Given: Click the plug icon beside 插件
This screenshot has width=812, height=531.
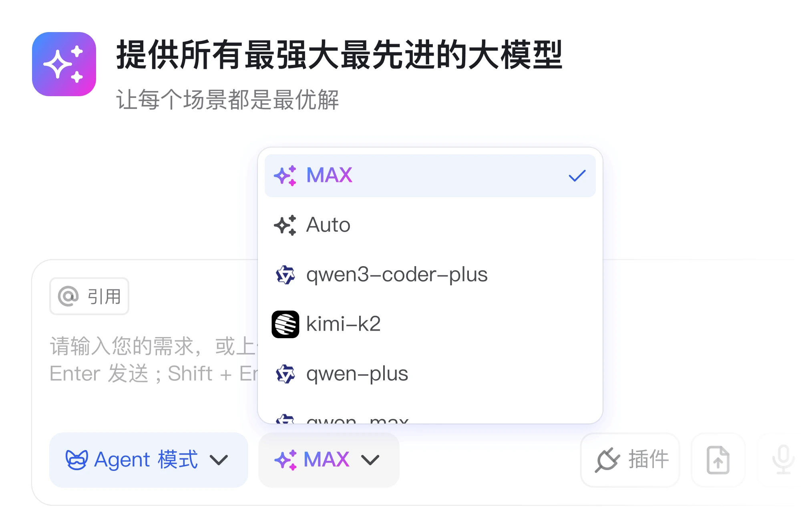Looking at the screenshot, I should click(607, 460).
